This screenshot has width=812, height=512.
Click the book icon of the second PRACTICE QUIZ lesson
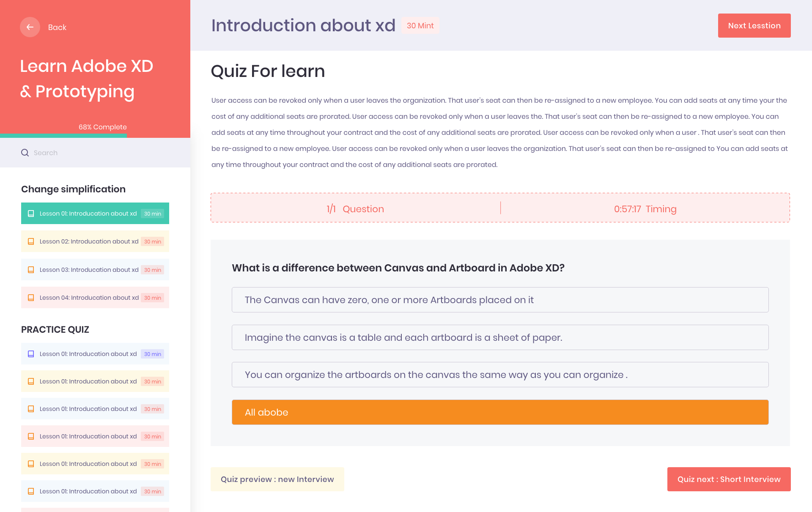[31, 381]
